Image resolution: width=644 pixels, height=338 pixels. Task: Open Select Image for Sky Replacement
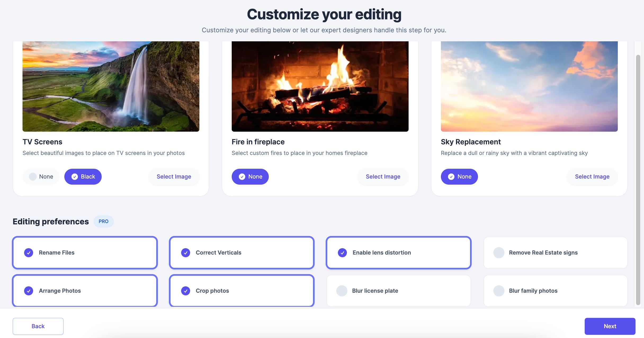click(x=592, y=177)
